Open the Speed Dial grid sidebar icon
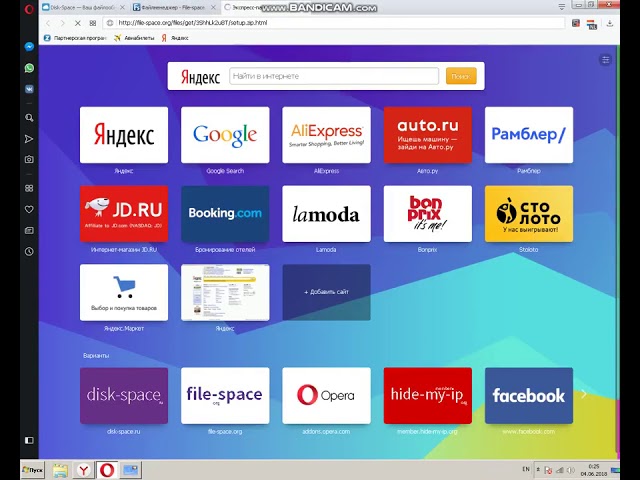This screenshot has height=480, width=640. pyautogui.click(x=29, y=188)
